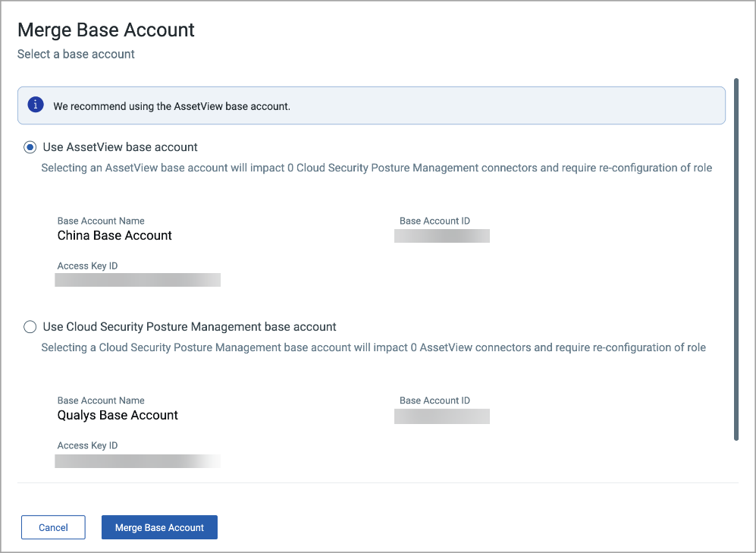Click the Merge Base Account dialog title
This screenshot has width=756, height=553.
coord(106,30)
